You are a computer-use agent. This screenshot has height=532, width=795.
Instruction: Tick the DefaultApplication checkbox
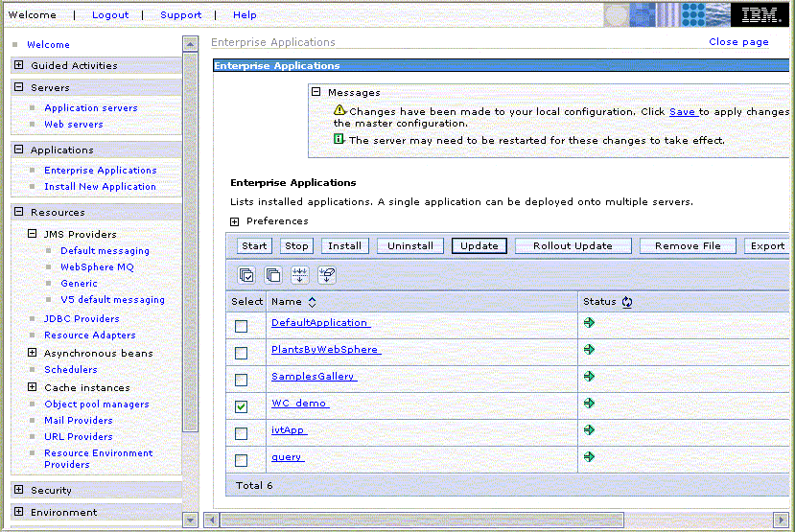coord(242,326)
